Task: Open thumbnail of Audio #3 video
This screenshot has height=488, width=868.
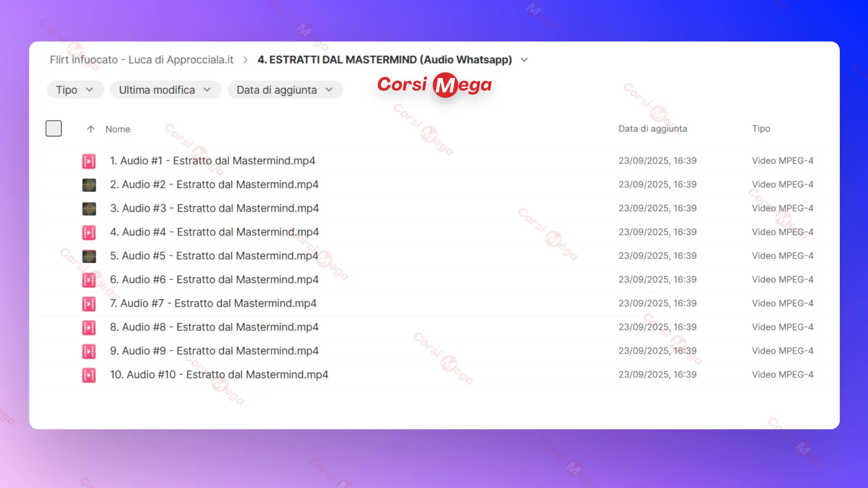Action: [x=89, y=209]
